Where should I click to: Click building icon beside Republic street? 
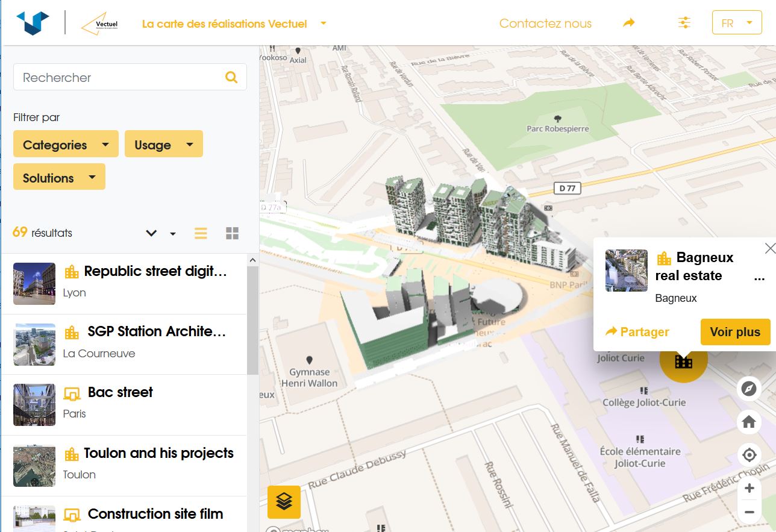coord(72,272)
